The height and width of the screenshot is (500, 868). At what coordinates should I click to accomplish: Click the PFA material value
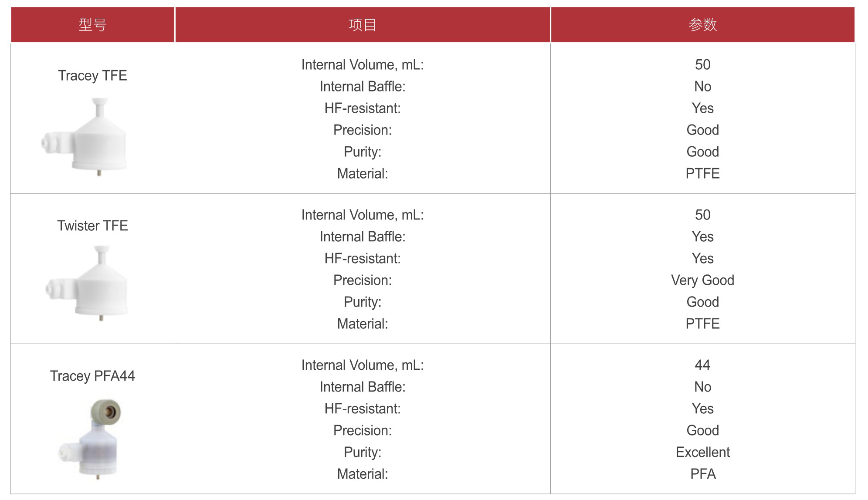[x=703, y=474]
